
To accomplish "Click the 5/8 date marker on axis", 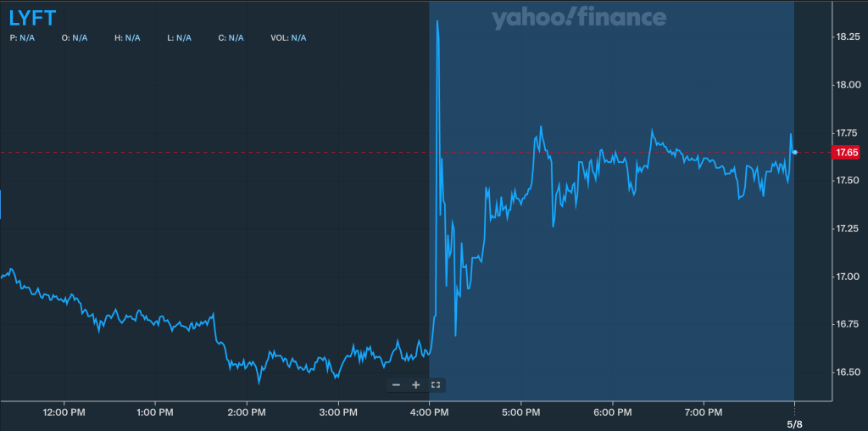I will click(794, 425).
